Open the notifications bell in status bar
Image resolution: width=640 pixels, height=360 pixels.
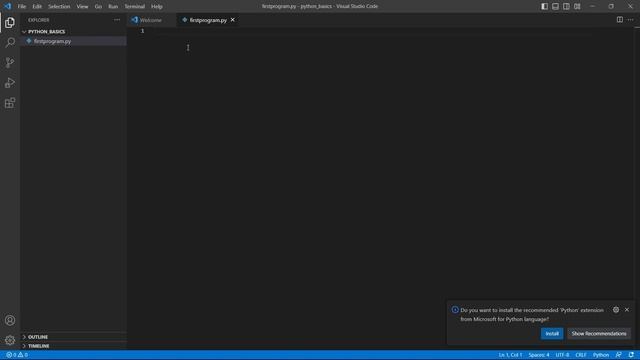click(631, 355)
